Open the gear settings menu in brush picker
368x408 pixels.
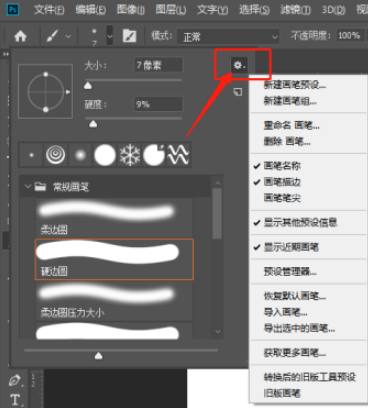239,65
